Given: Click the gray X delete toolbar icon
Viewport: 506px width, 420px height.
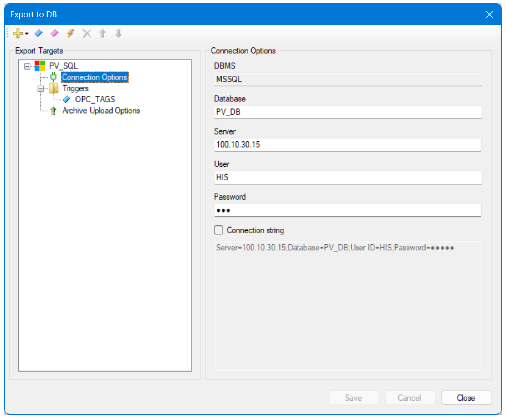Looking at the screenshot, I should pos(86,33).
